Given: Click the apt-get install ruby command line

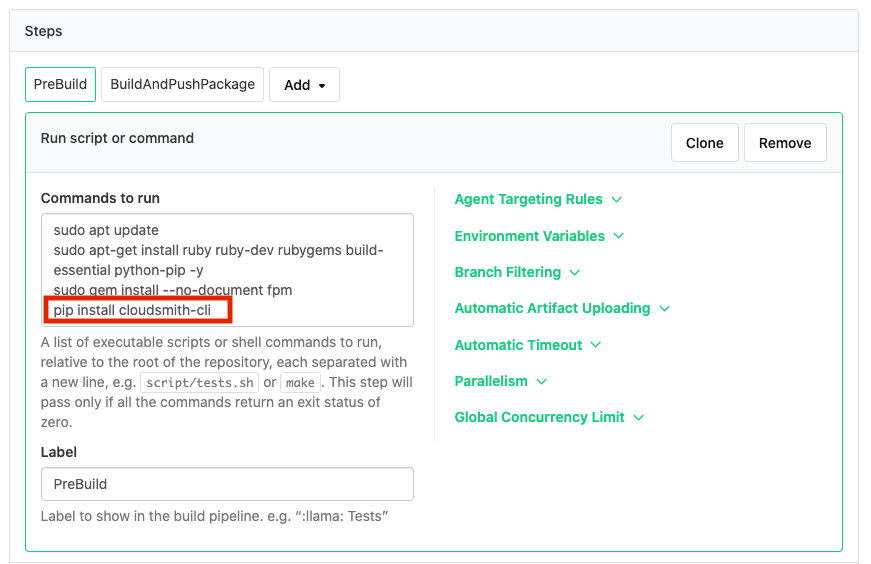Looking at the screenshot, I should tap(218, 250).
